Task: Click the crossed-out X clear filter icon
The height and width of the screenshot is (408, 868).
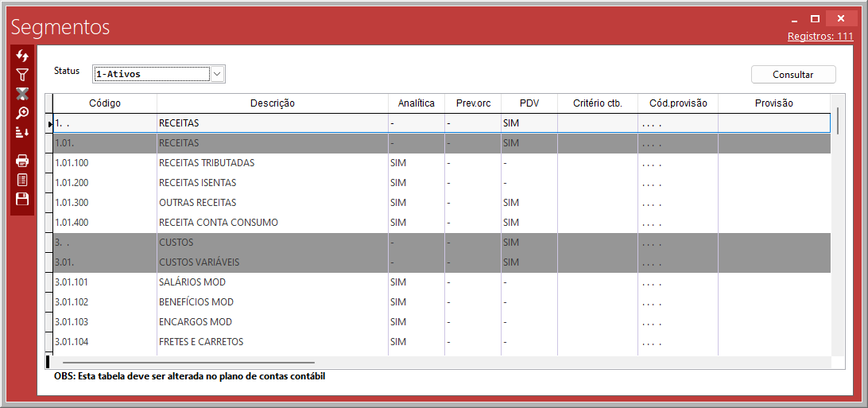Action: [x=22, y=94]
